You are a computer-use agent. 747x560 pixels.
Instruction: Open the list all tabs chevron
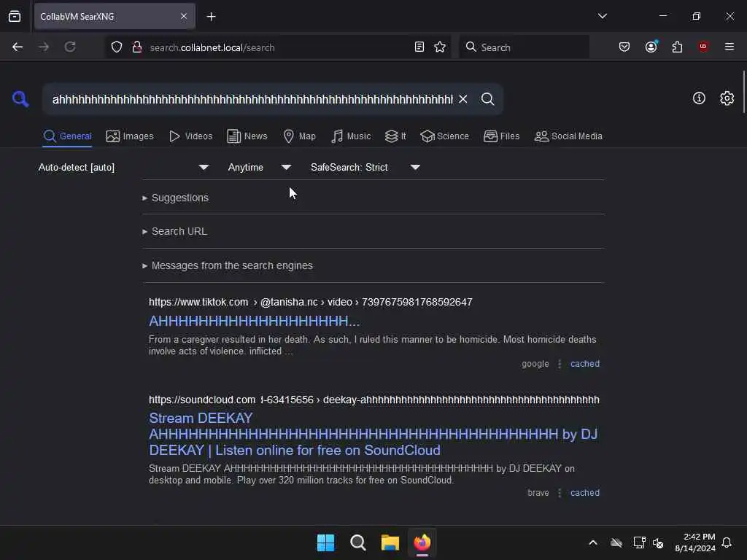pyautogui.click(x=602, y=16)
